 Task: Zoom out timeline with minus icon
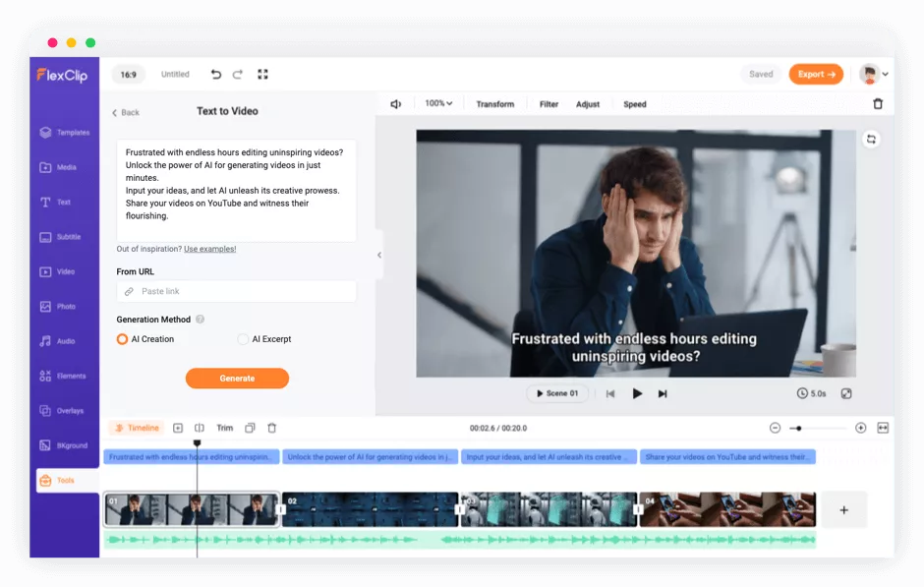point(775,428)
